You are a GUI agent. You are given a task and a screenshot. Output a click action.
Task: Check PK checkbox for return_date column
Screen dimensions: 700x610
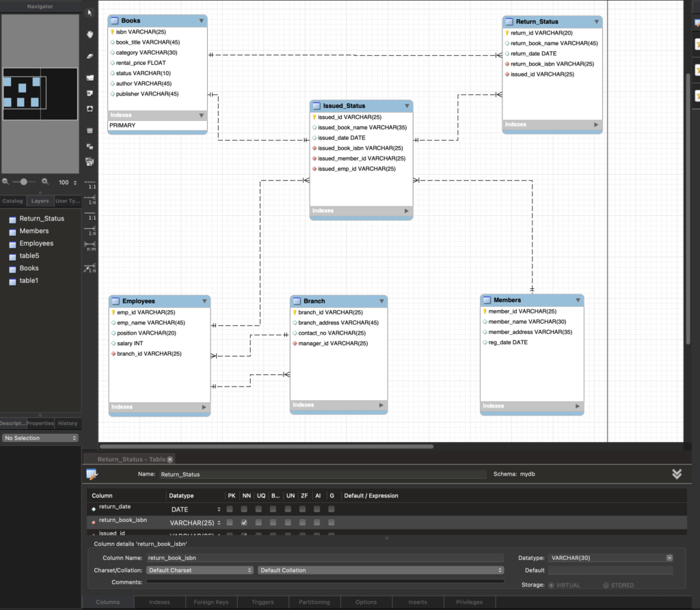click(x=230, y=510)
